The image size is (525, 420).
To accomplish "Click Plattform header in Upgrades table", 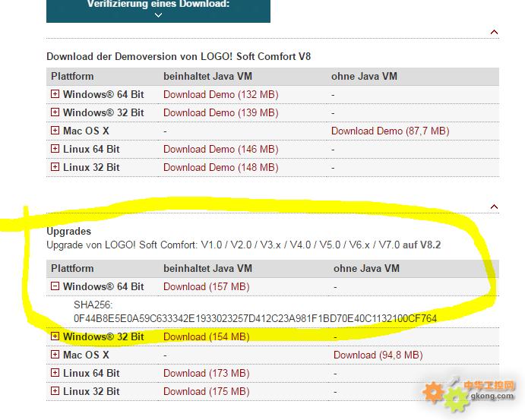I will [72, 268].
